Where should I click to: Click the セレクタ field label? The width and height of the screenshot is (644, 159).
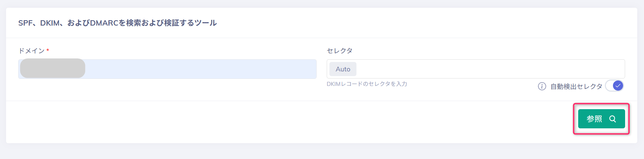point(340,51)
